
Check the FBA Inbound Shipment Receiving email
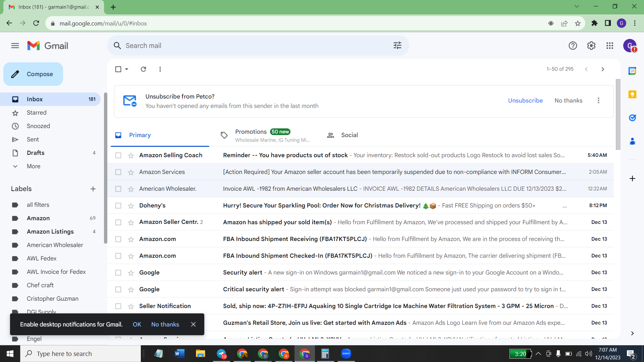(118, 239)
